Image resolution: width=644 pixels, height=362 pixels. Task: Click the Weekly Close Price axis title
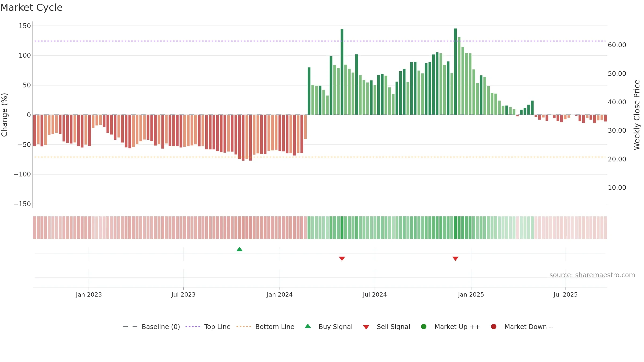coord(637,115)
